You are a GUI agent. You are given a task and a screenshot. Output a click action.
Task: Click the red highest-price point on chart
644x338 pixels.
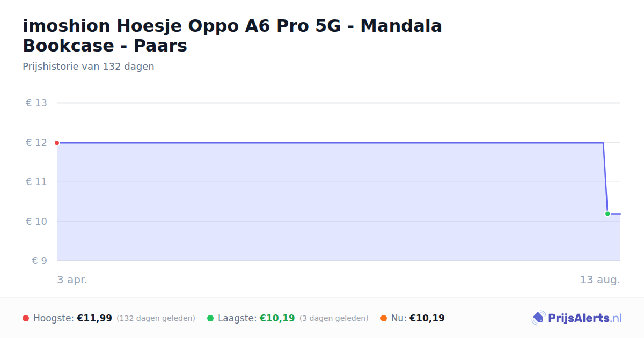(57, 143)
